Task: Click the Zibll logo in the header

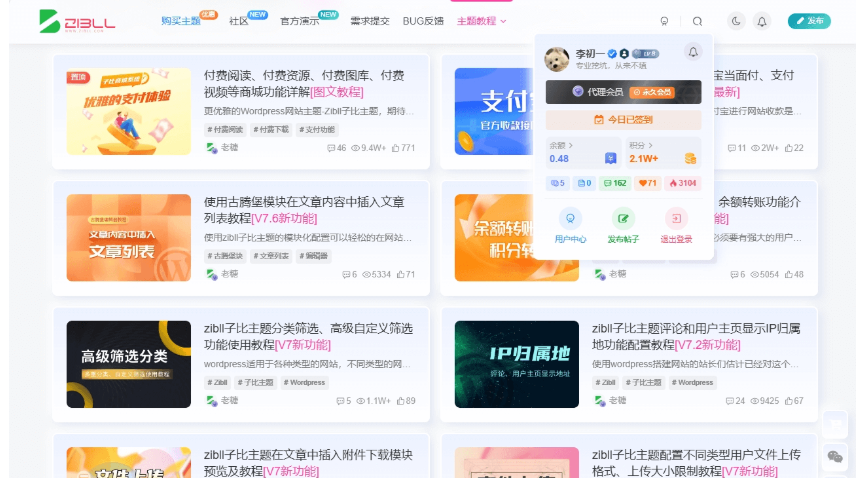Action: [77, 21]
